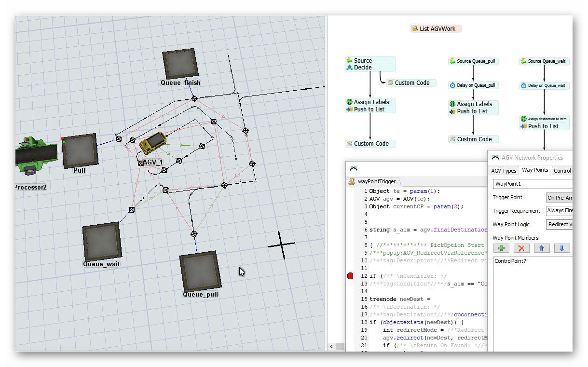Toggle the breakpoint on code line 12
588x367 pixels.
[x=350, y=276]
